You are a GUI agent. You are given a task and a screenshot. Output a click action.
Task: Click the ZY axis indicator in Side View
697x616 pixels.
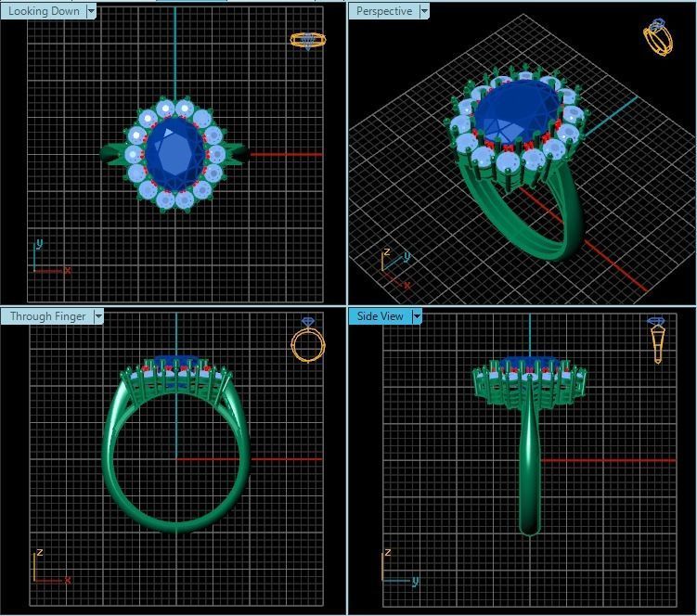pyautogui.click(x=400, y=568)
